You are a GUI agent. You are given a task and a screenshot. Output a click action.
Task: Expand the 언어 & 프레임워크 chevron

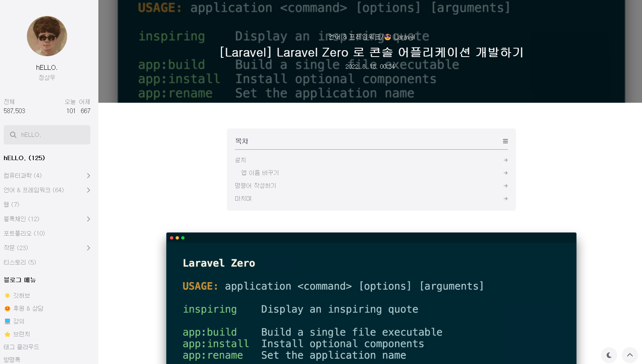(x=88, y=190)
